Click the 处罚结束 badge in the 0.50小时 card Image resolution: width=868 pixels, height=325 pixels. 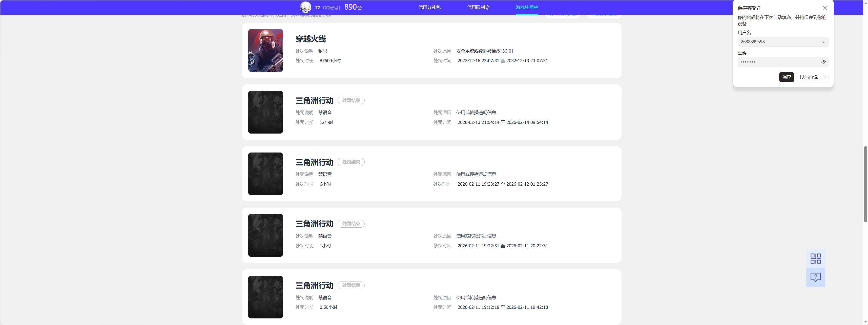click(x=351, y=285)
